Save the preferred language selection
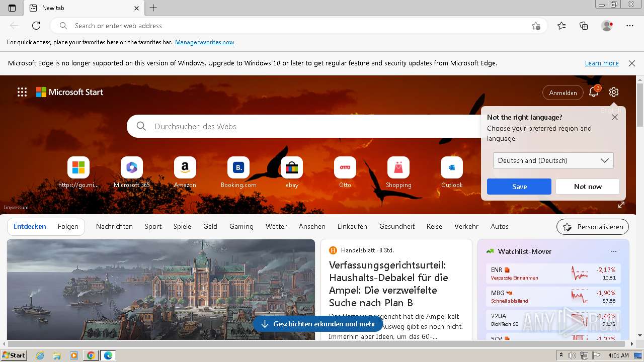 (x=519, y=187)
